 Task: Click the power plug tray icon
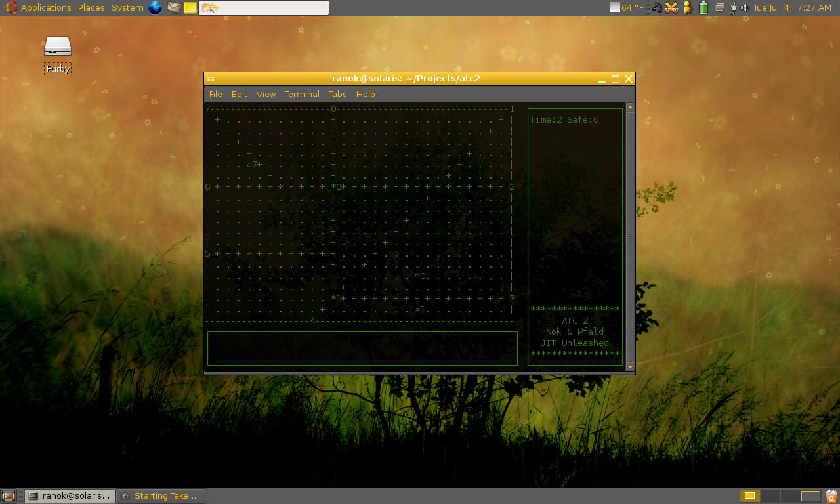pos(733,8)
